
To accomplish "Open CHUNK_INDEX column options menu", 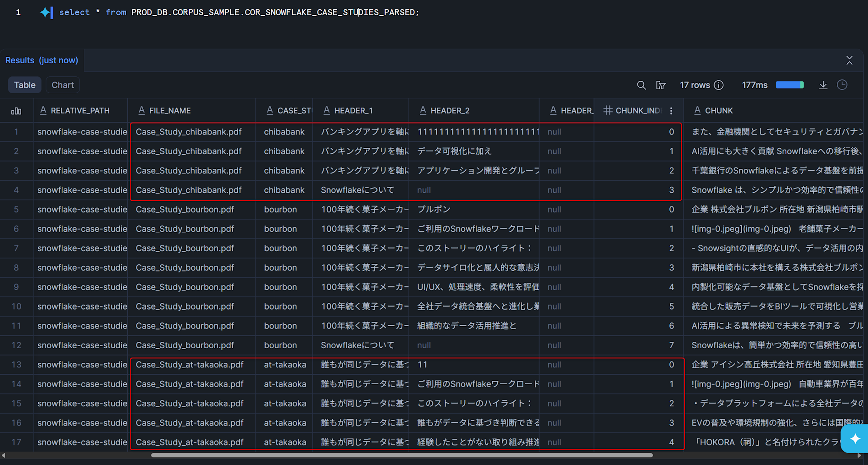I will pos(671,111).
